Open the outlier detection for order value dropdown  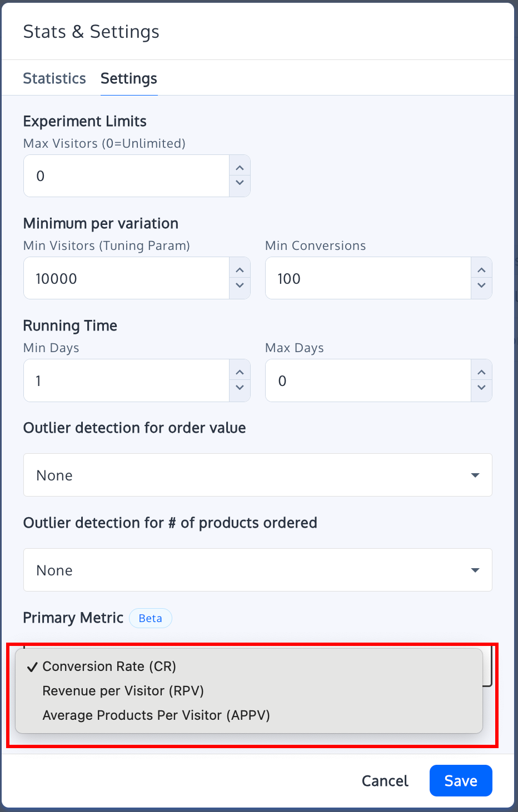click(x=257, y=475)
